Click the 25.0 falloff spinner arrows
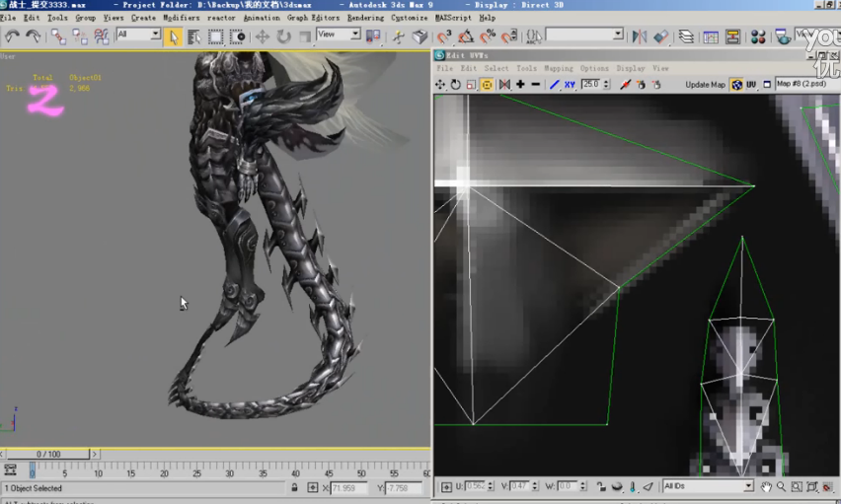Viewport: 841px width, 504px height. point(607,84)
